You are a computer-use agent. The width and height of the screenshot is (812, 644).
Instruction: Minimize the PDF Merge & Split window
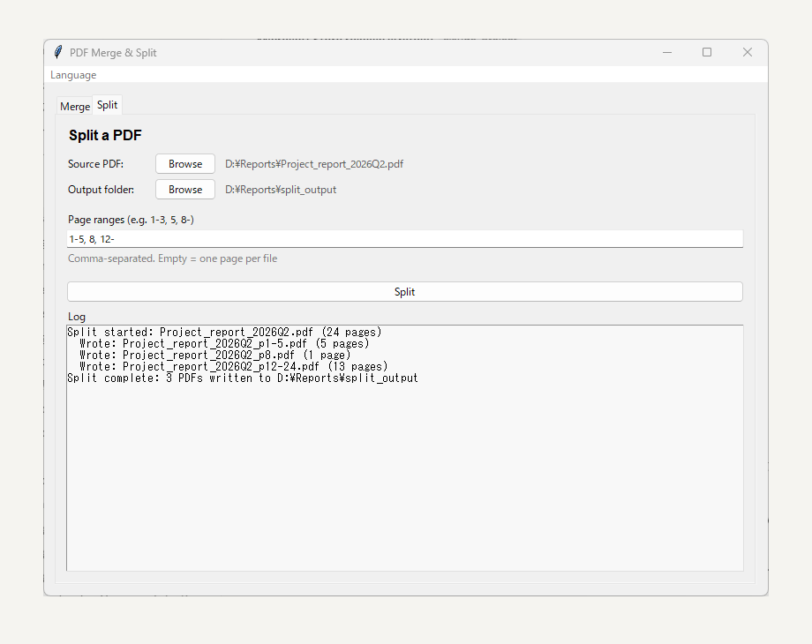(667, 52)
